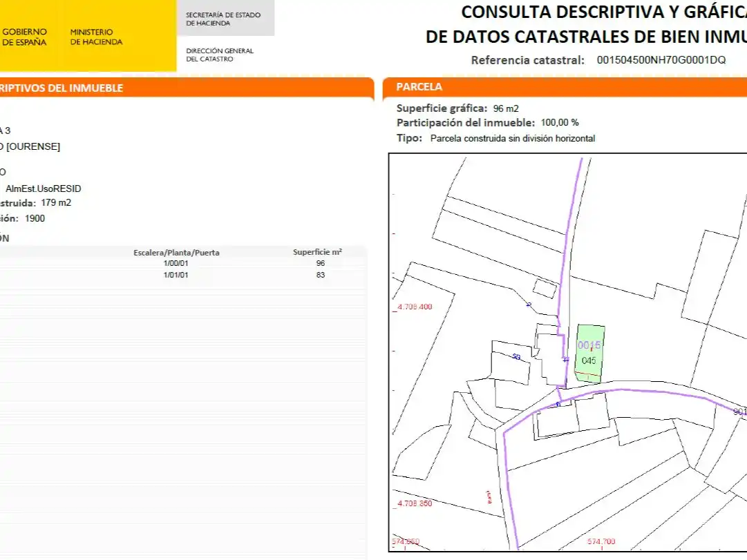Click table cell 1/01/01

coord(176,276)
